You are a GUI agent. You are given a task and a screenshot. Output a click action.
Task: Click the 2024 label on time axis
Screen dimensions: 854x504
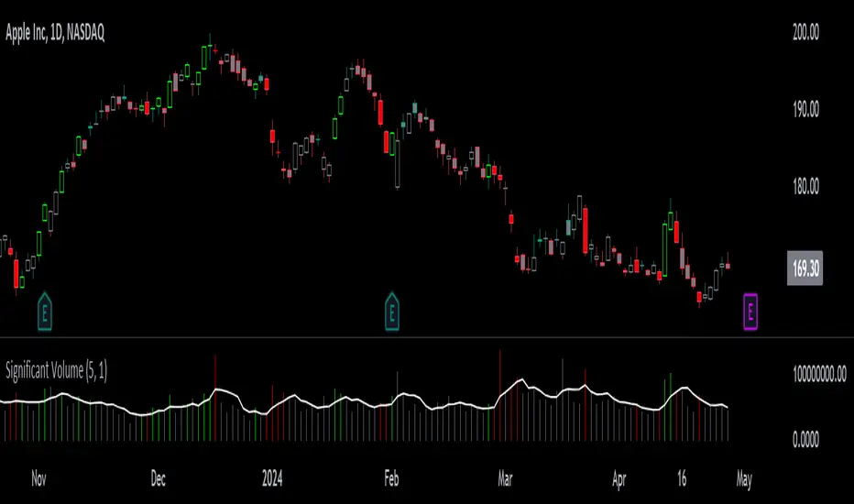(x=272, y=478)
